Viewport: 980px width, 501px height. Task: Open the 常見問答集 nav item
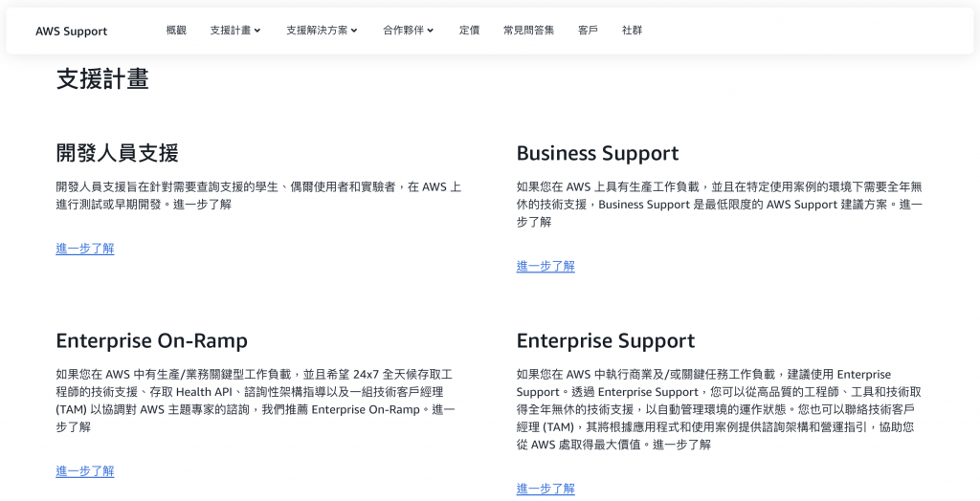point(528,30)
